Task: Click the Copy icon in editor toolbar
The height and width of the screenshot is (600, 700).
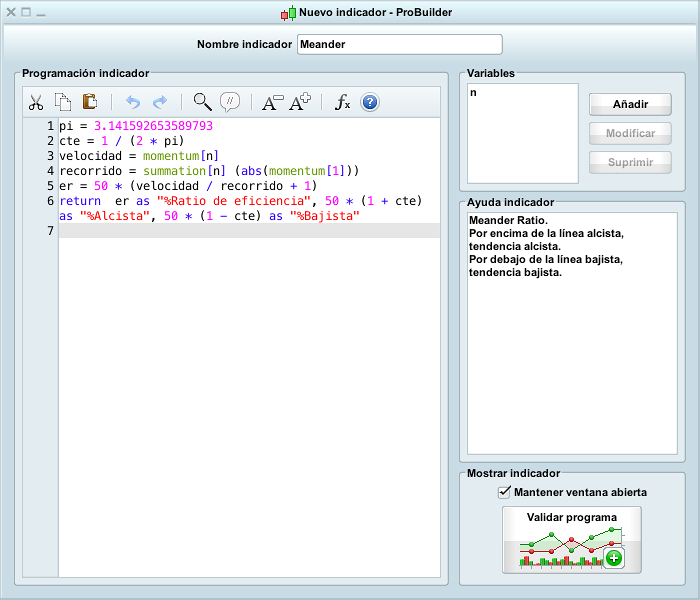Action: click(63, 102)
